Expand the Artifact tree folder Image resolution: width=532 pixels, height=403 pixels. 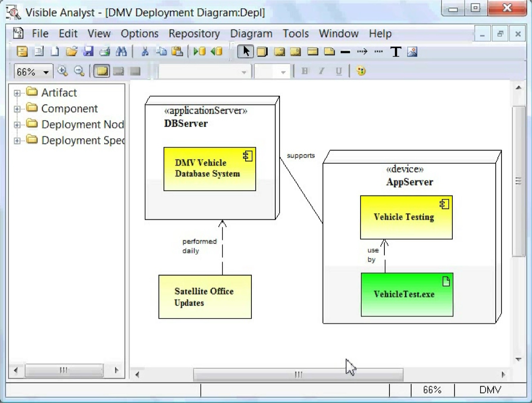[x=17, y=93]
